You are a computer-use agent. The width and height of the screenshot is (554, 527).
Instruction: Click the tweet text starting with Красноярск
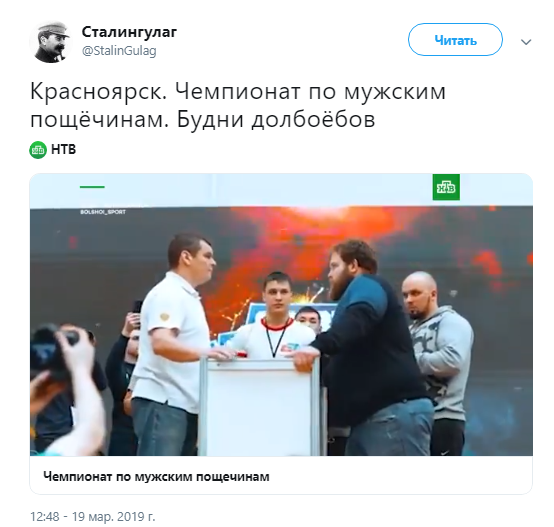tap(238, 105)
